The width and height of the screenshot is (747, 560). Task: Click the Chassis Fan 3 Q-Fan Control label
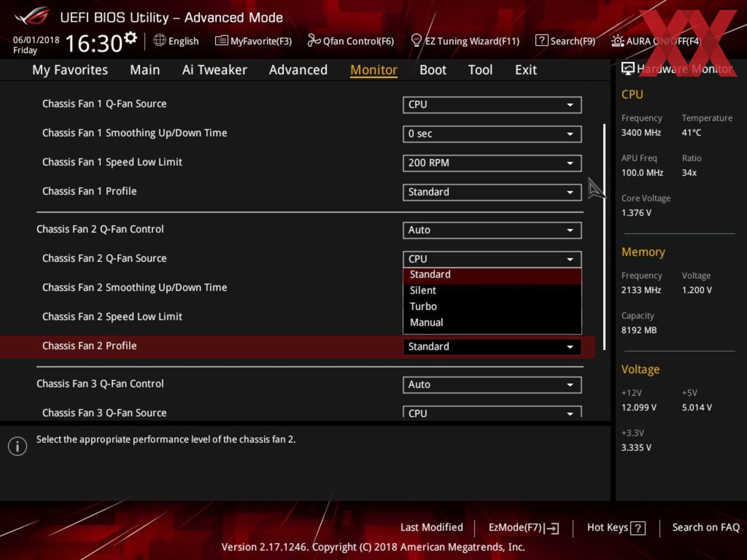100,384
